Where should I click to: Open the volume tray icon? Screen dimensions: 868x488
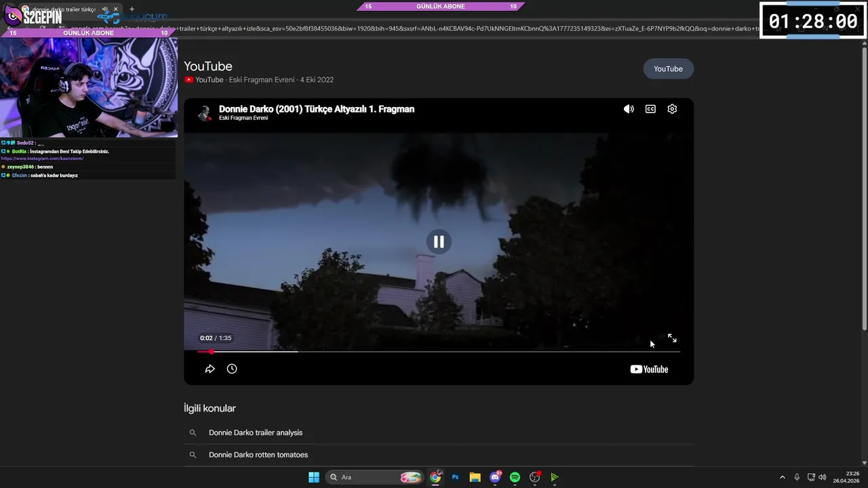[x=822, y=477]
